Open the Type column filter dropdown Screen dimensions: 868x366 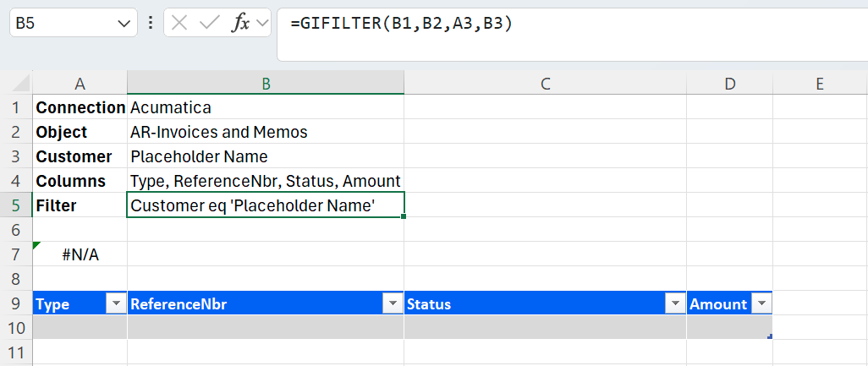(x=116, y=304)
